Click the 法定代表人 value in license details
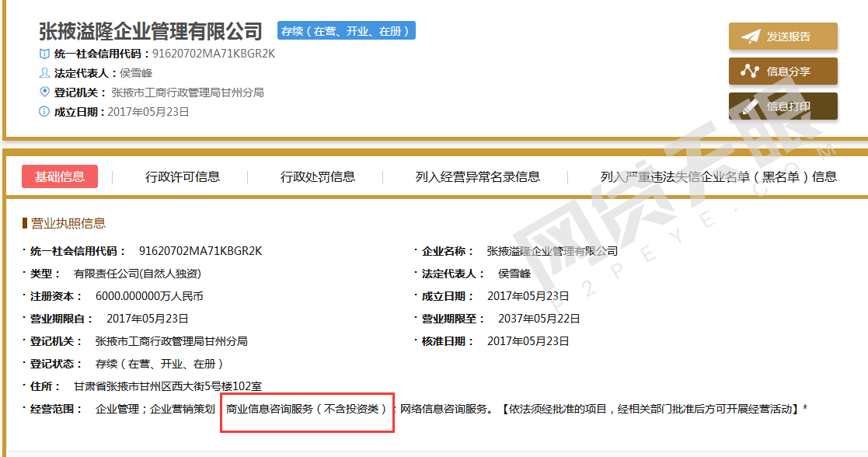Viewport: 868px width, 457px height. [514, 274]
